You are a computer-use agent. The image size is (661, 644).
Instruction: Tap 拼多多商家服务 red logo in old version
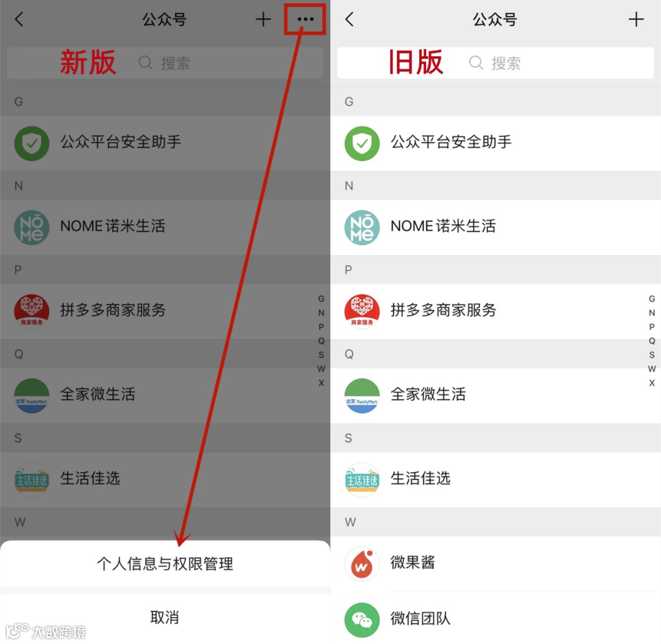point(362,311)
